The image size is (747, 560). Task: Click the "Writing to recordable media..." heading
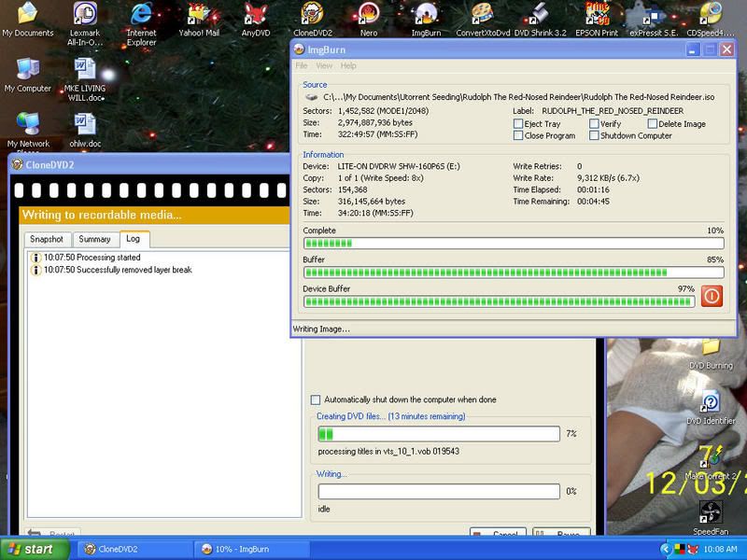(102, 215)
